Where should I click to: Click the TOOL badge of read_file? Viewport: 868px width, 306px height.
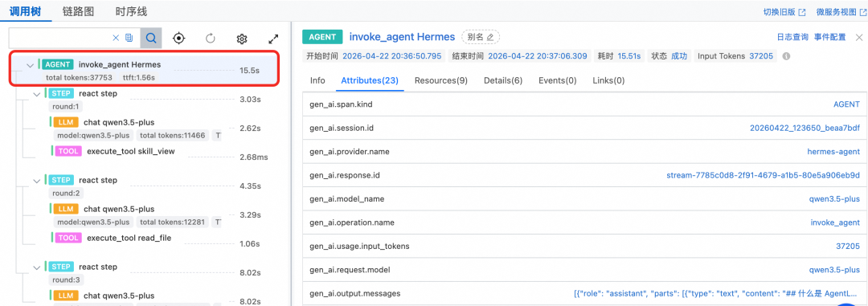pos(68,238)
